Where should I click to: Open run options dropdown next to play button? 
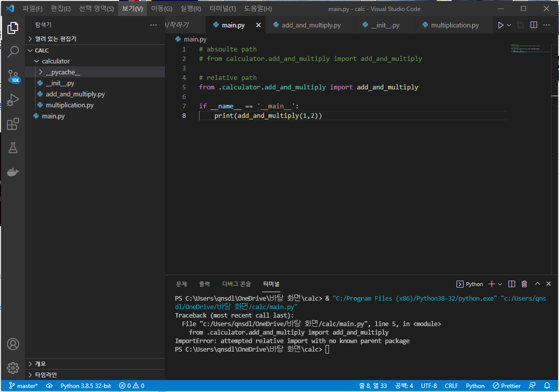509,25
